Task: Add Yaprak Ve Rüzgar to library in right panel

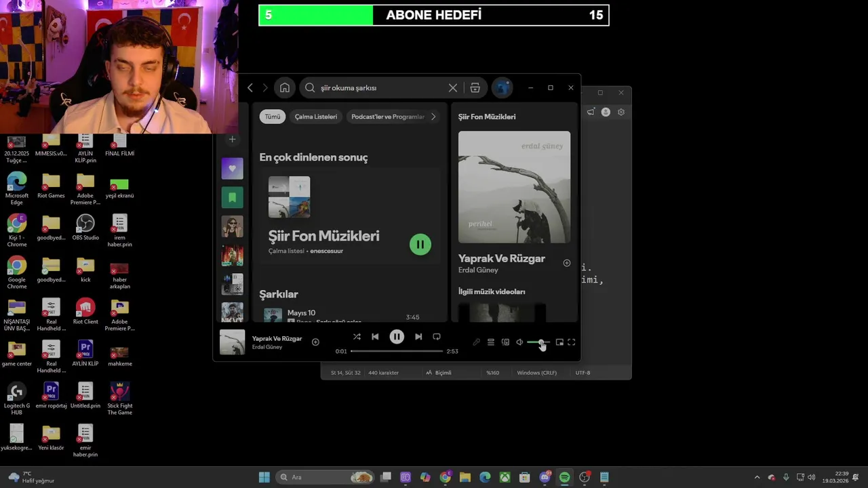Action: [x=567, y=263]
